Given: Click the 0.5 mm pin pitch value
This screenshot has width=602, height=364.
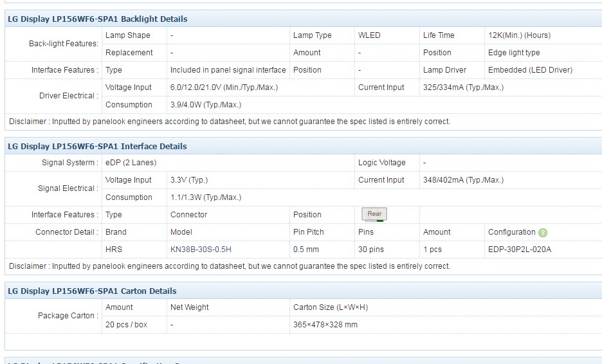Looking at the screenshot, I should [306, 249].
